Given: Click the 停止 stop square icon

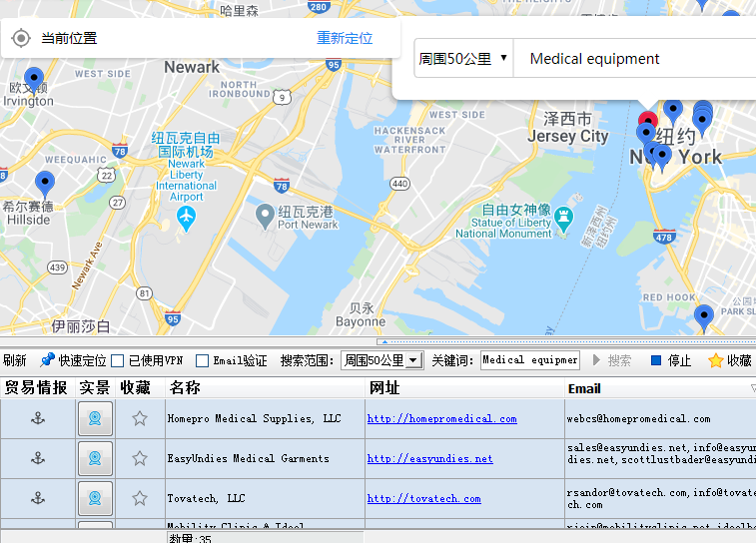Looking at the screenshot, I should [656, 360].
